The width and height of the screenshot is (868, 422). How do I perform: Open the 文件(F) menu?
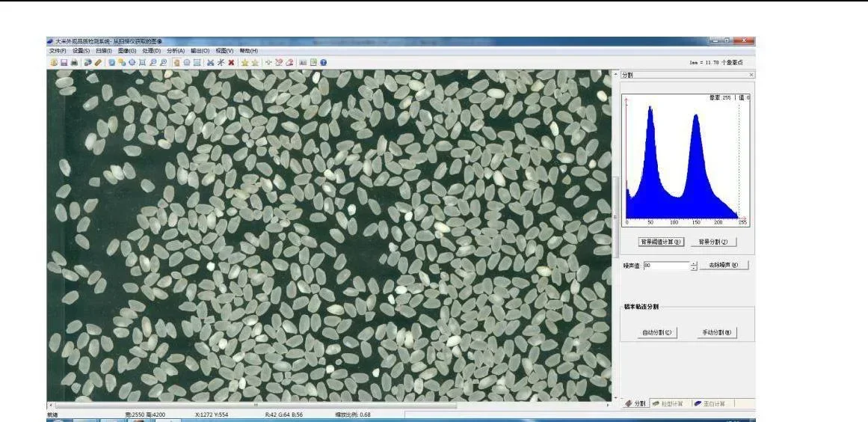point(58,51)
